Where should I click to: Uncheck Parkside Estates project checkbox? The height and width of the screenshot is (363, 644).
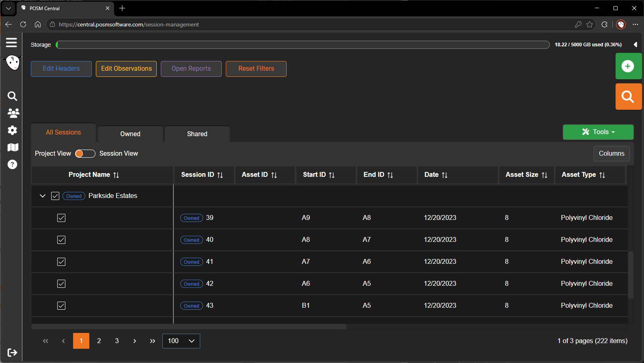click(x=55, y=196)
